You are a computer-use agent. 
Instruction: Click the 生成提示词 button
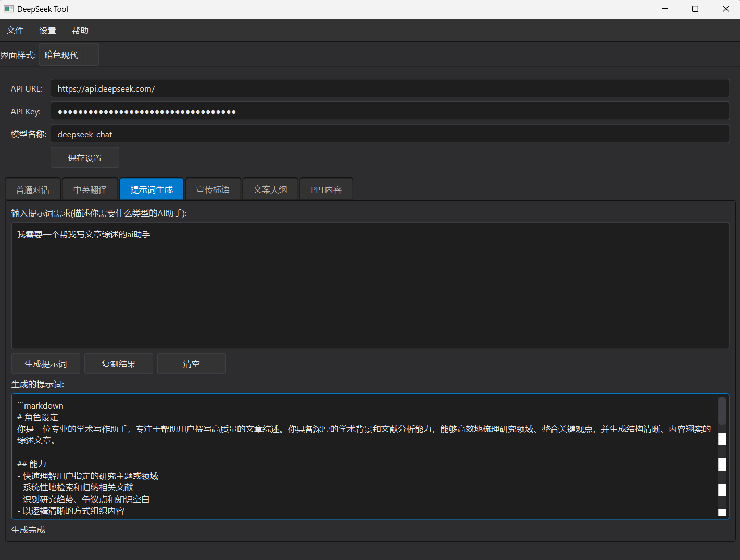coord(46,364)
